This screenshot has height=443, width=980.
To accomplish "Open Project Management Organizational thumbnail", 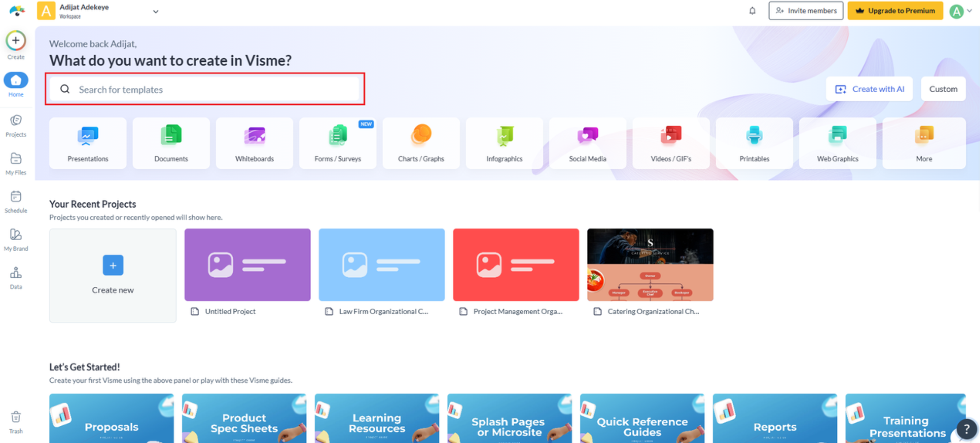I will pyautogui.click(x=516, y=264).
